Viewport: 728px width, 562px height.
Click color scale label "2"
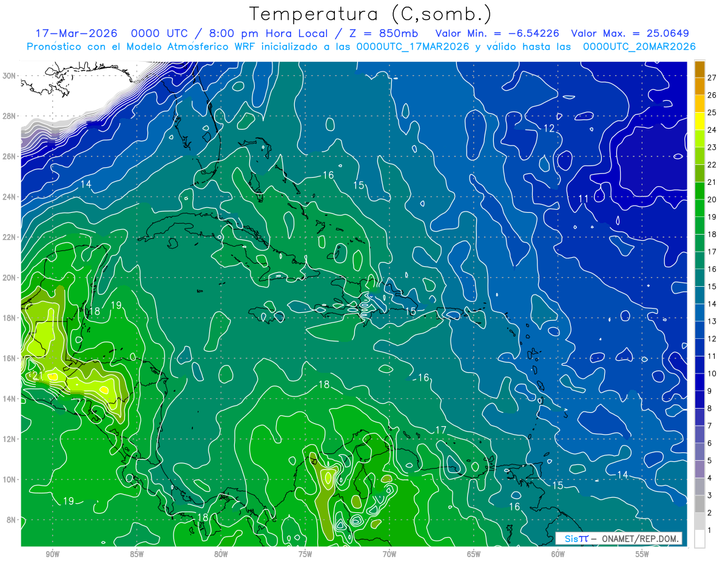tap(710, 513)
